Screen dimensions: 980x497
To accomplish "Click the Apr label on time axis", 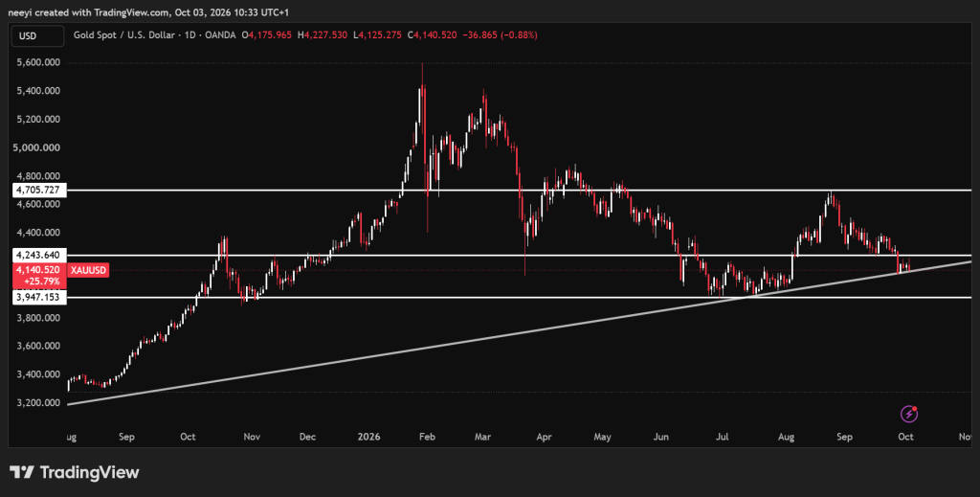I will pyautogui.click(x=545, y=437).
